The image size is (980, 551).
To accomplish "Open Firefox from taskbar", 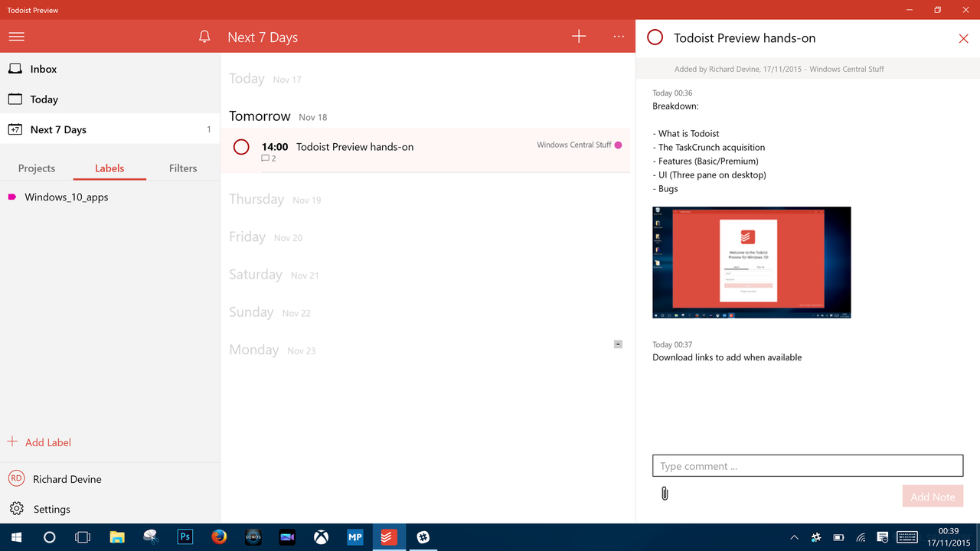I will (x=219, y=537).
